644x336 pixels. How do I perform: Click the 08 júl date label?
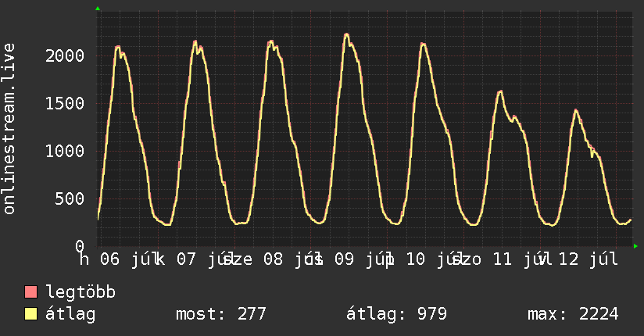coord(292,259)
